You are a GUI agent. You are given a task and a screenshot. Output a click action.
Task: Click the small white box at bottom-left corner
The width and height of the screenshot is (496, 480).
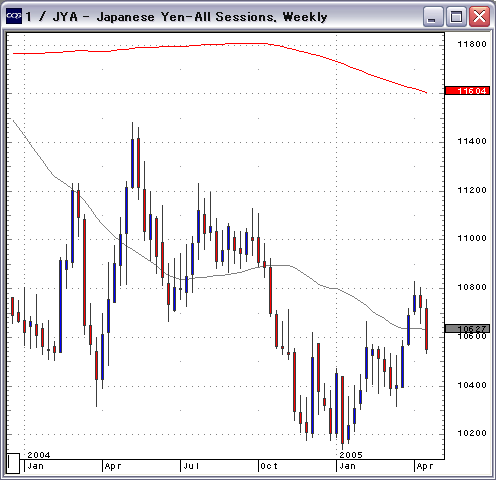[13, 463]
